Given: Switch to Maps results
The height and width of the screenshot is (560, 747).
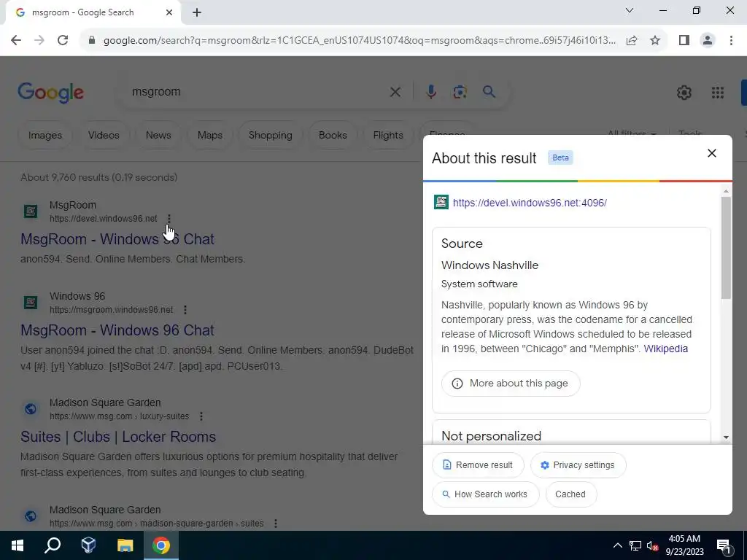Looking at the screenshot, I should pos(210,135).
